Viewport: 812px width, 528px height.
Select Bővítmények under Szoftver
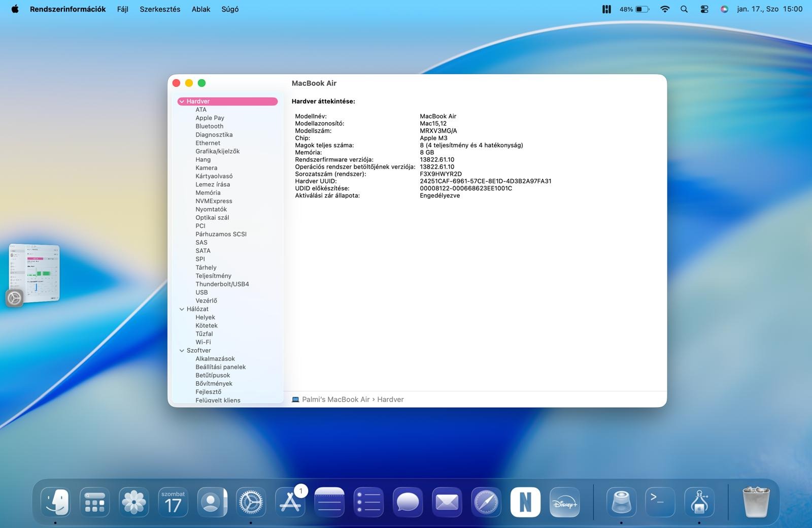tap(214, 384)
